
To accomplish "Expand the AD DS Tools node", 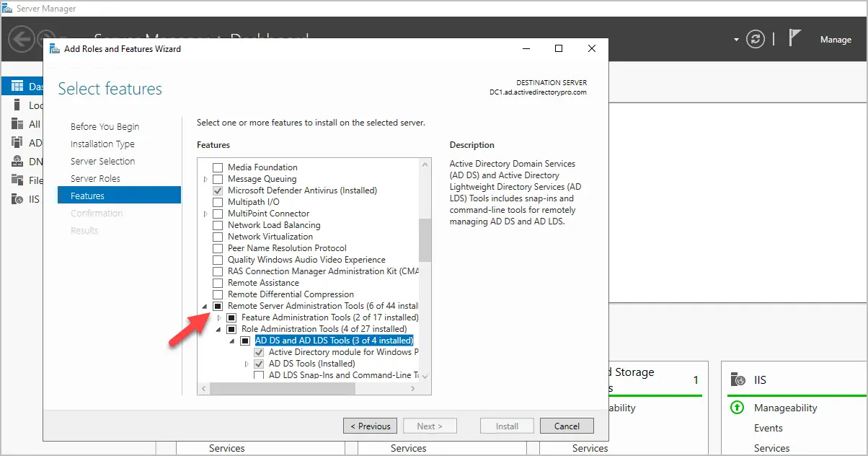I will click(x=247, y=364).
